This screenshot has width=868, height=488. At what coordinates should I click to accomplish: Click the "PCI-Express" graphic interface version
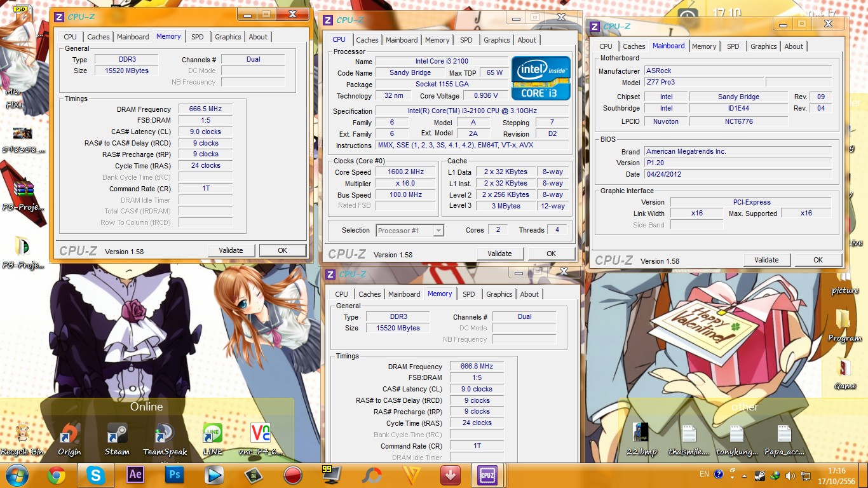(x=751, y=203)
